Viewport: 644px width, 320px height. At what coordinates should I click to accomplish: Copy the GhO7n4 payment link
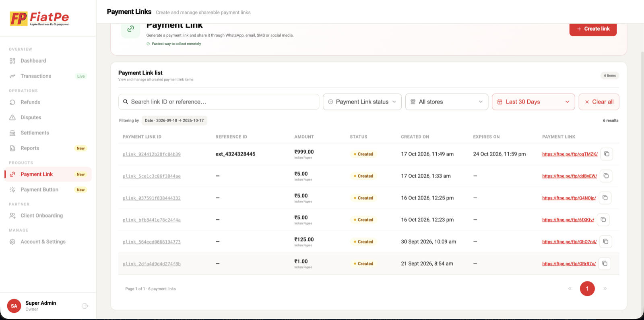[605, 242]
